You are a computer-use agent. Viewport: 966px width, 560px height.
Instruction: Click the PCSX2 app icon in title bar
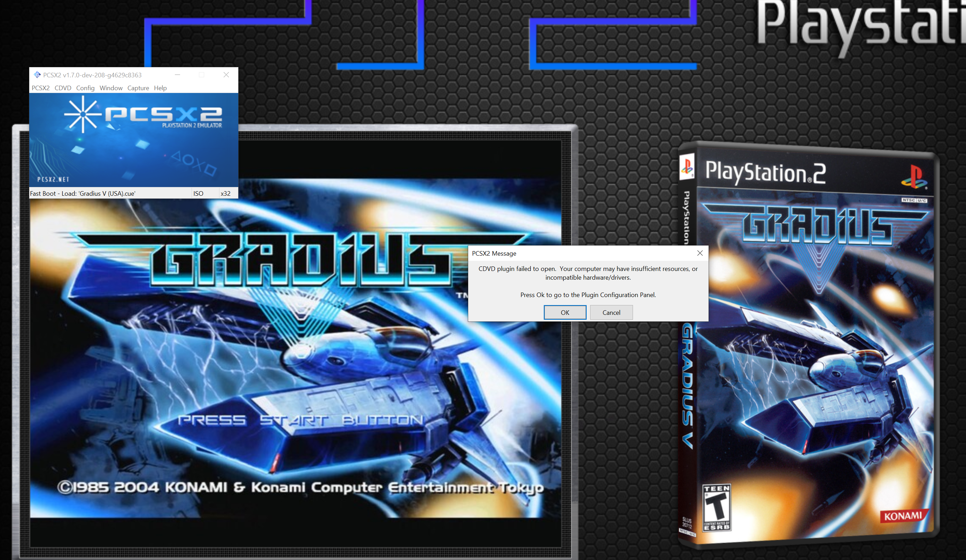click(x=37, y=75)
